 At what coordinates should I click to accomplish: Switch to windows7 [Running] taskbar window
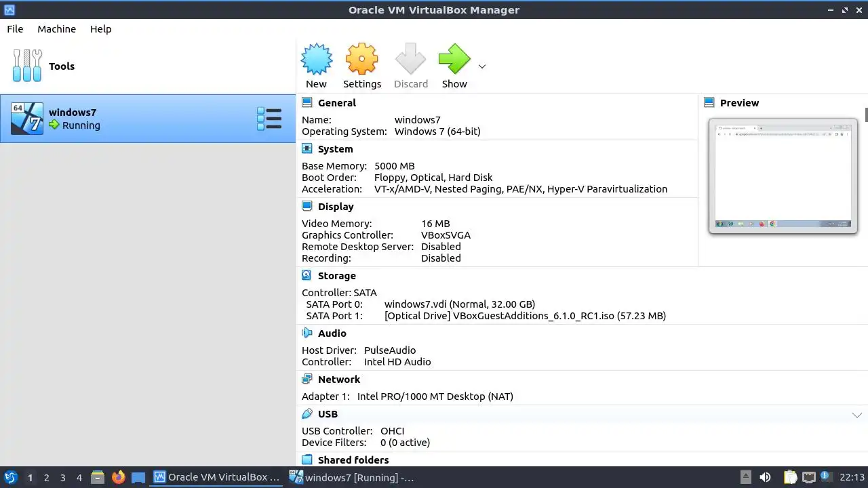[x=352, y=477]
